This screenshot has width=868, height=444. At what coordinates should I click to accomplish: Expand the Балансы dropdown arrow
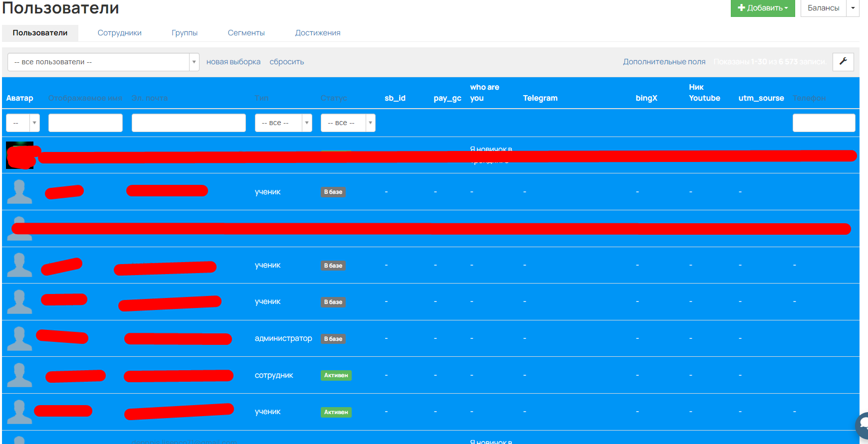[853, 8]
